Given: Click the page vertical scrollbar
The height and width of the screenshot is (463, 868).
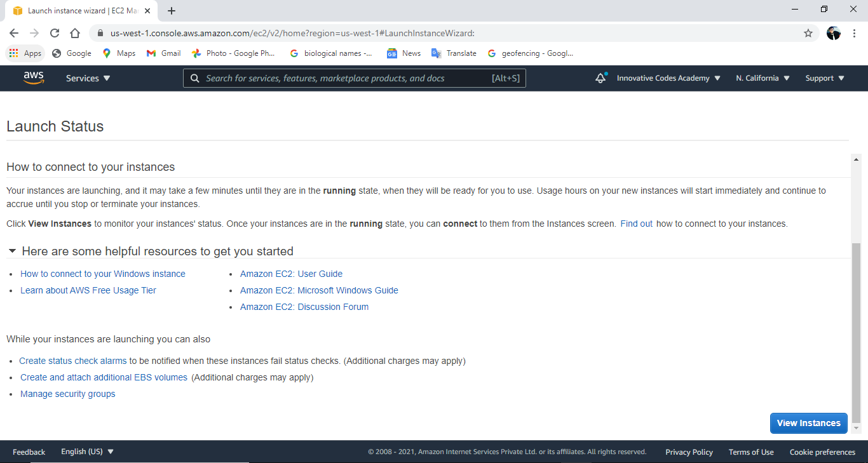Looking at the screenshot, I should point(856,330).
